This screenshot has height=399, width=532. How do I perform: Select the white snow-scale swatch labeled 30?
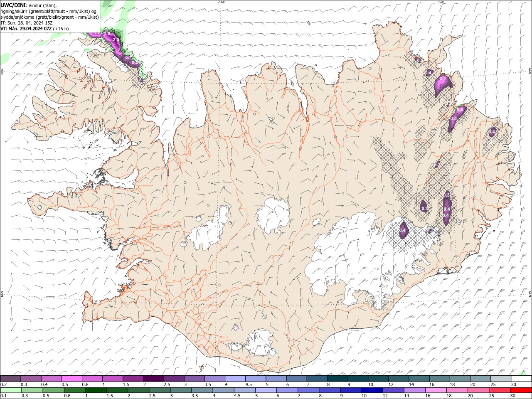click(x=522, y=379)
